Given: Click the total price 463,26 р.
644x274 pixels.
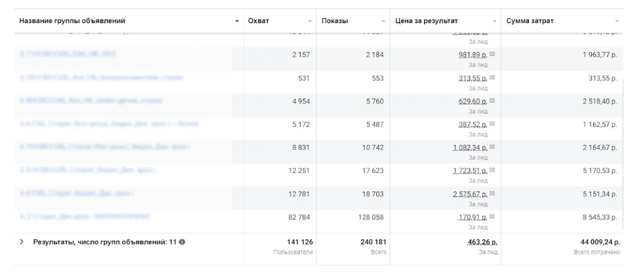Looking at the screenshot, I should 482,243.
